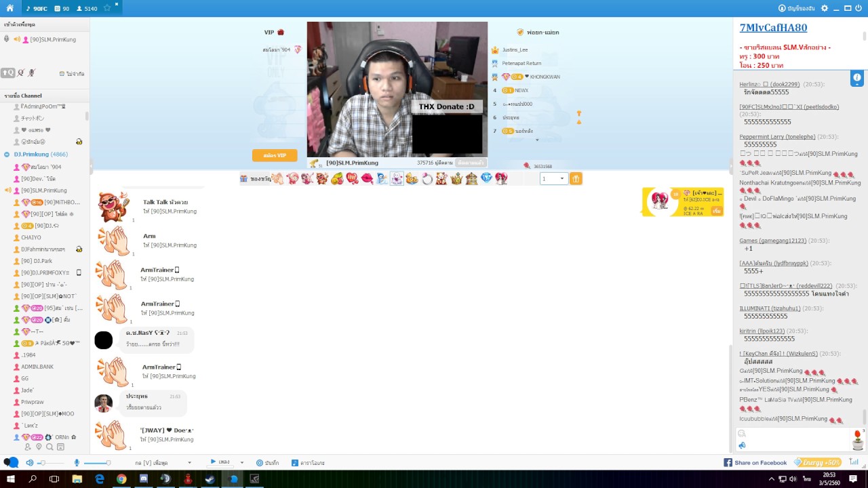Open Herlinz (dook2299) chat username
This screenshot has height=488, width=868.
(770, 85)
